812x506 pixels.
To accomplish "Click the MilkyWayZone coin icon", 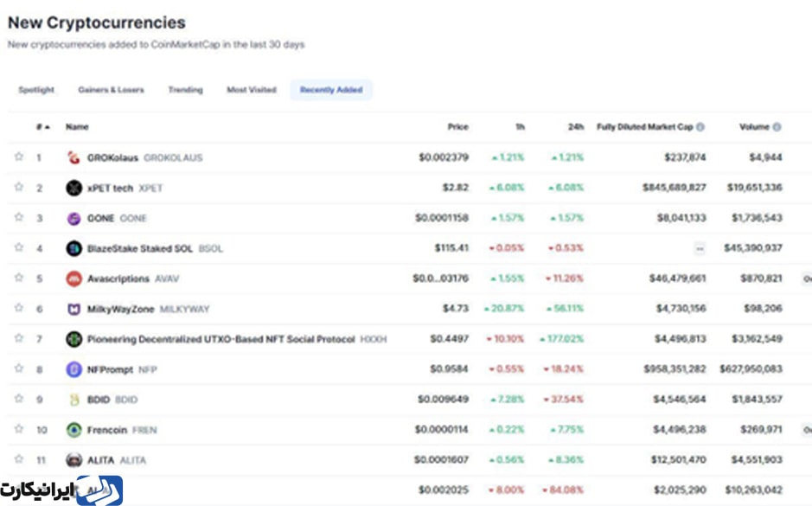I will coord(74,309).
